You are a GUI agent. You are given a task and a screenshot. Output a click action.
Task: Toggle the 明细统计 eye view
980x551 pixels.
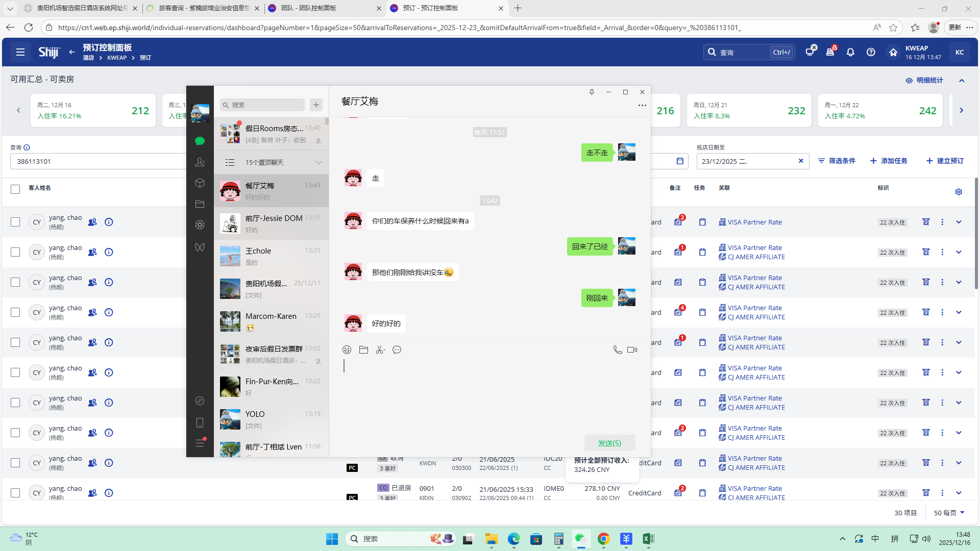[x=924, y=81]
